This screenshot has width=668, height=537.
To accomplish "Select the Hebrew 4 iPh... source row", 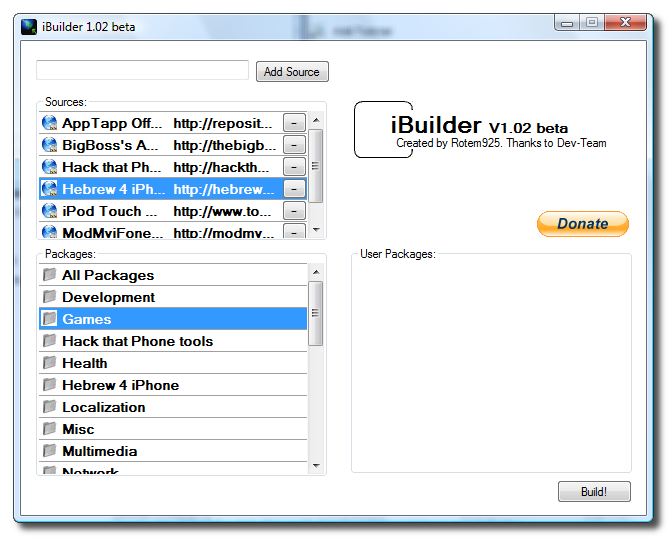I will click(x=173, y=189).
